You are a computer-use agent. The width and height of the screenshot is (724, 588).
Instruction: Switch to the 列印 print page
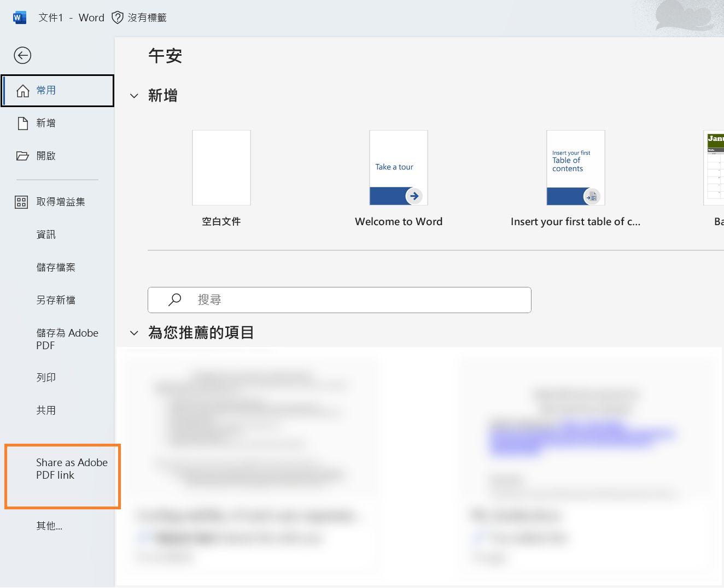46,377
